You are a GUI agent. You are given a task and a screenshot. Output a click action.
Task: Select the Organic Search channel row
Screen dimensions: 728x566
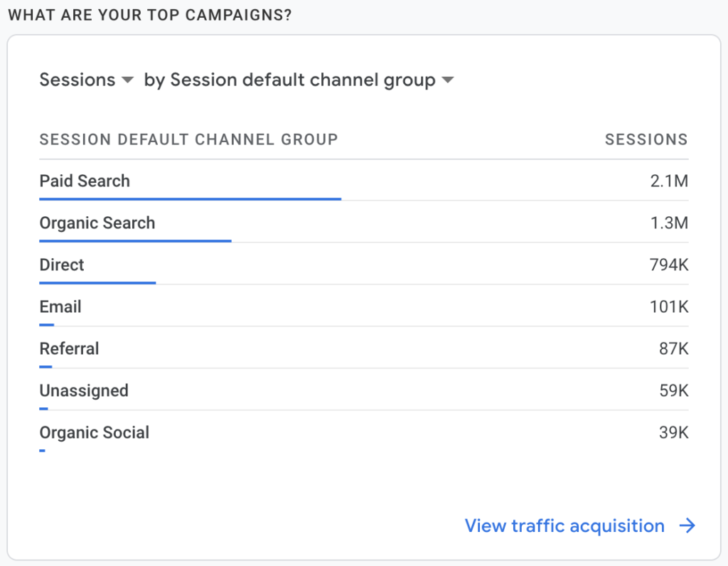[363, 223]
